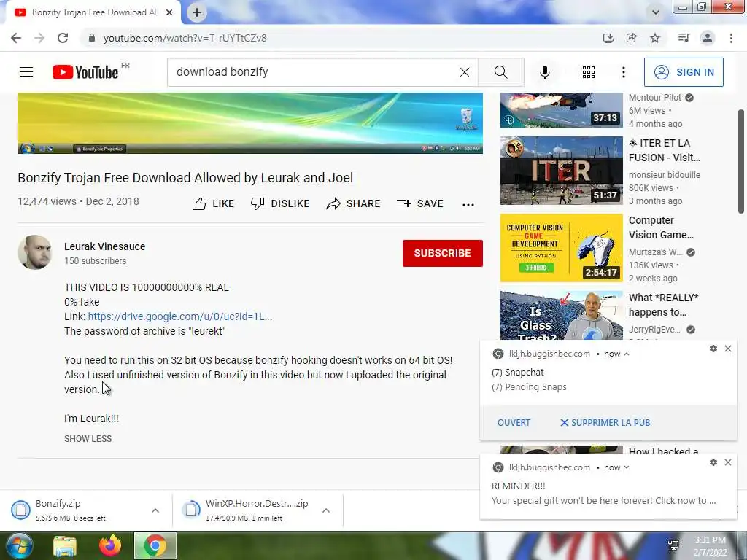The width and height of the screenshot is (747, 560).
Task: Go to YouTube home via logo
Action: pos(86,72)
